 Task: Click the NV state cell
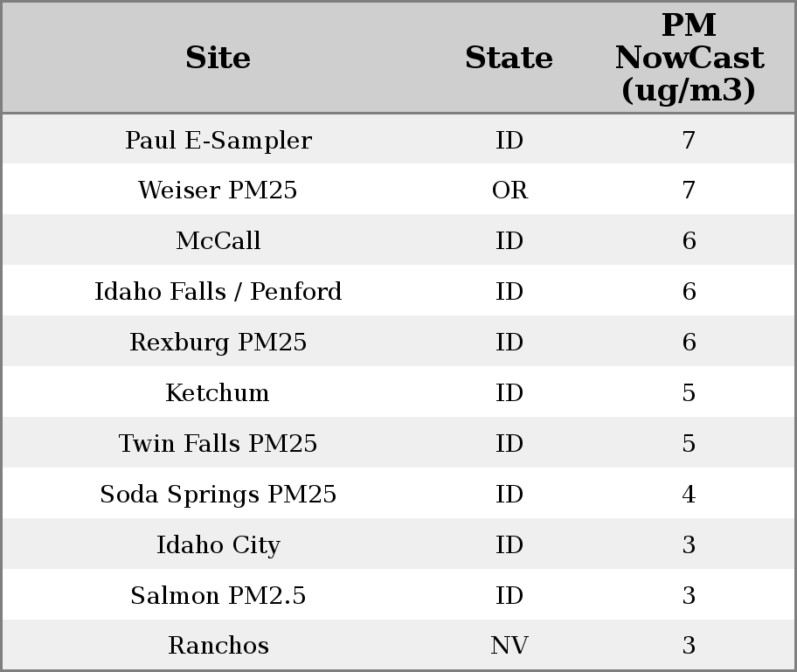pyautogui.click(x=509, y=646)
